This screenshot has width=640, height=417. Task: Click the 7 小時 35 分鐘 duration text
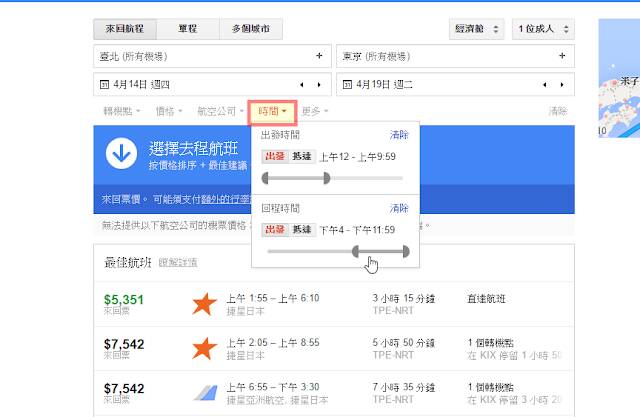tap(404, 388)
